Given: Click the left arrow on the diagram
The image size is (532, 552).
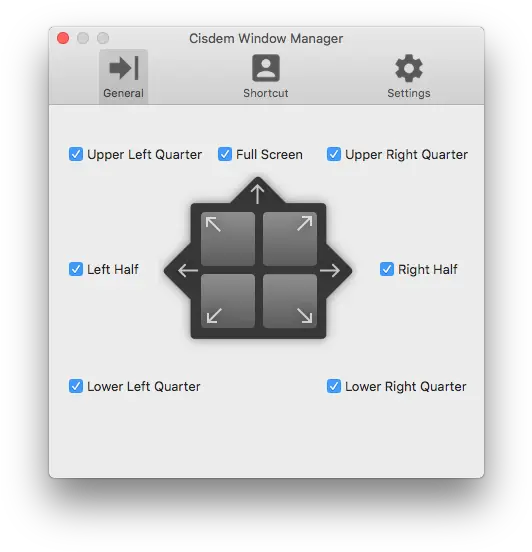Looking at the screenshot, I should 188,270.
